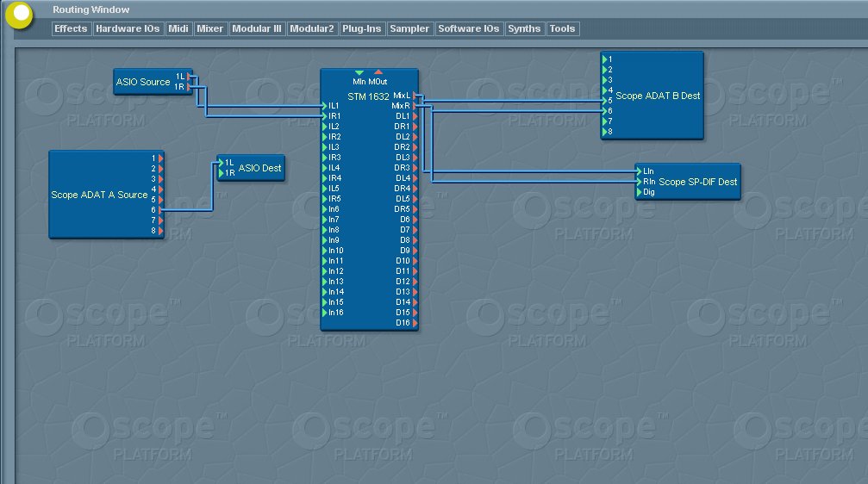Screen dimensions: 868x484
Task: Click output pin 2 of Scope ADAT A Source
Action: pos(160,169)
